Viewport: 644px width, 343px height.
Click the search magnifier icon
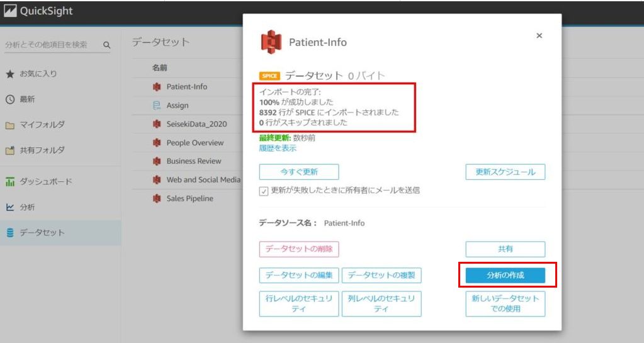[107, 45]
